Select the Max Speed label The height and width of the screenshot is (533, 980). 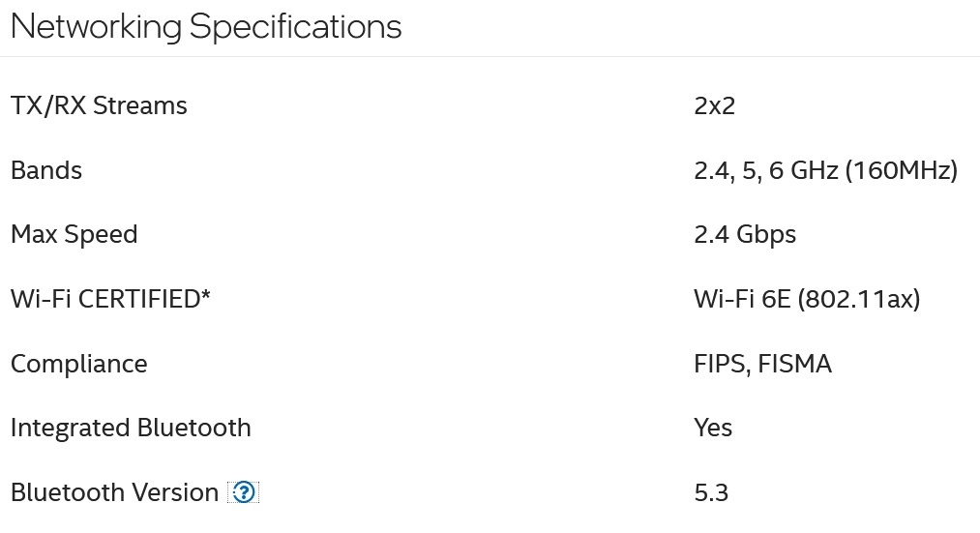[x=74, y=235]
